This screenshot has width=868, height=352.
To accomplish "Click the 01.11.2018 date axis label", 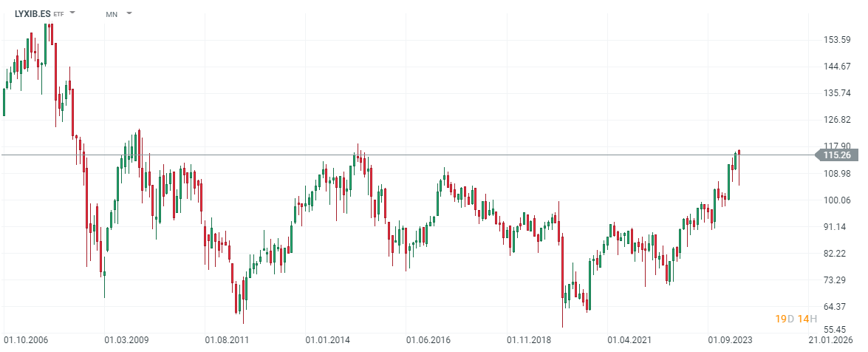I will click(x=529, y=340).
